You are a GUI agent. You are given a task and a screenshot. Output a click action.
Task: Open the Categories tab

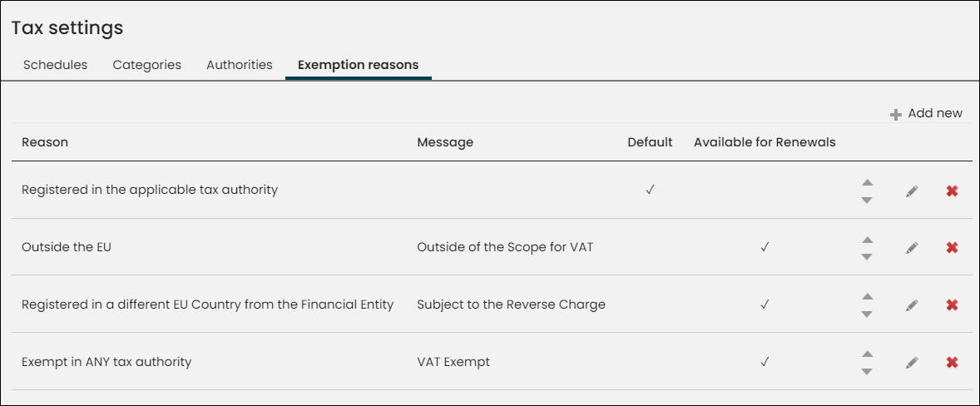[147, 65]
